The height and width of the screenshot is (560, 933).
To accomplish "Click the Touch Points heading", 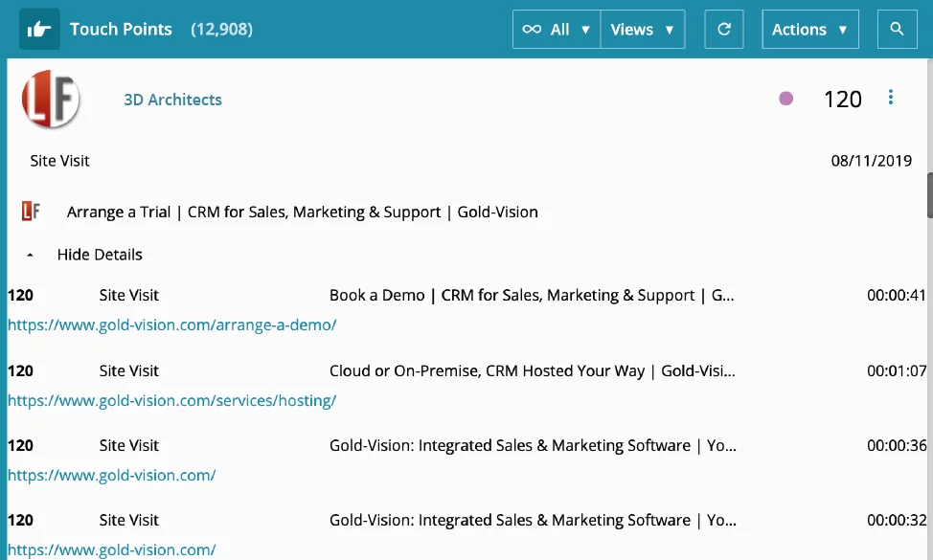I will pyautogui.click(x=121, y=29).
